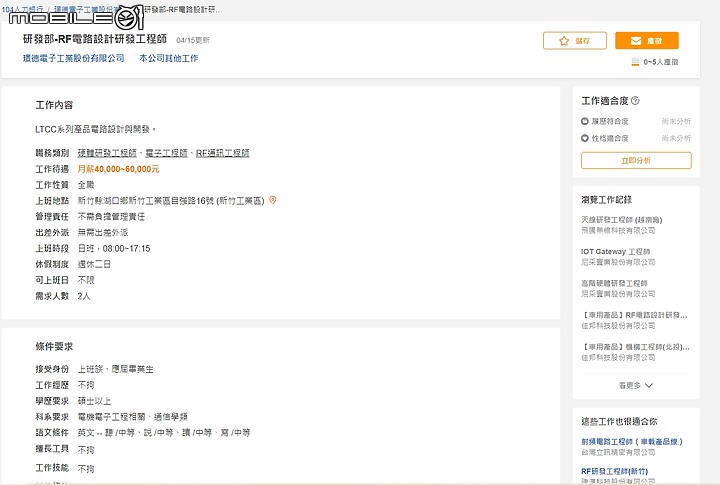Click the work hours 日班，08:00~17:15
The height and width of the screenshot is (485, 720).
[x=114, y=248]
